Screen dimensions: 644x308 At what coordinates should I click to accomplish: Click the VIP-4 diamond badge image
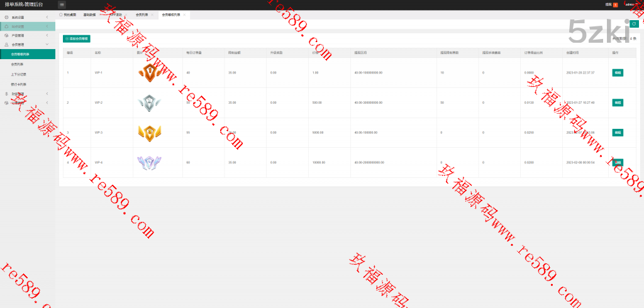pos(148,162)
